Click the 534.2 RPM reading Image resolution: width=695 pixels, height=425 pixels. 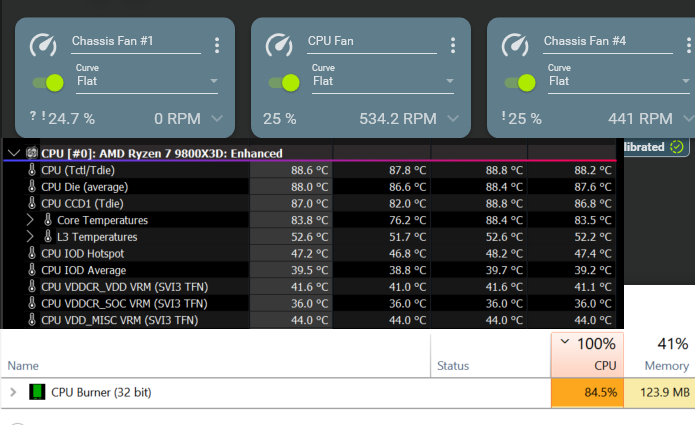point(398,119)
